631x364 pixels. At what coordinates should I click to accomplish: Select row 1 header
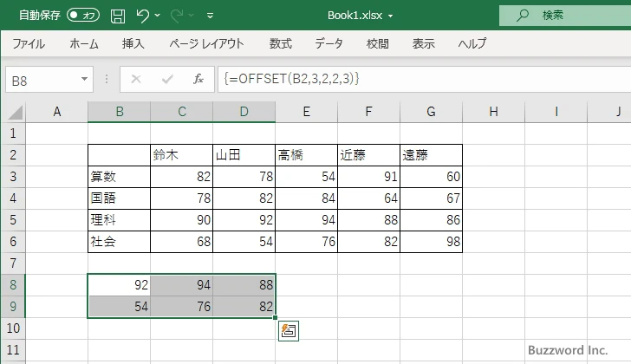pyautogui.click(x=13, y=133)
